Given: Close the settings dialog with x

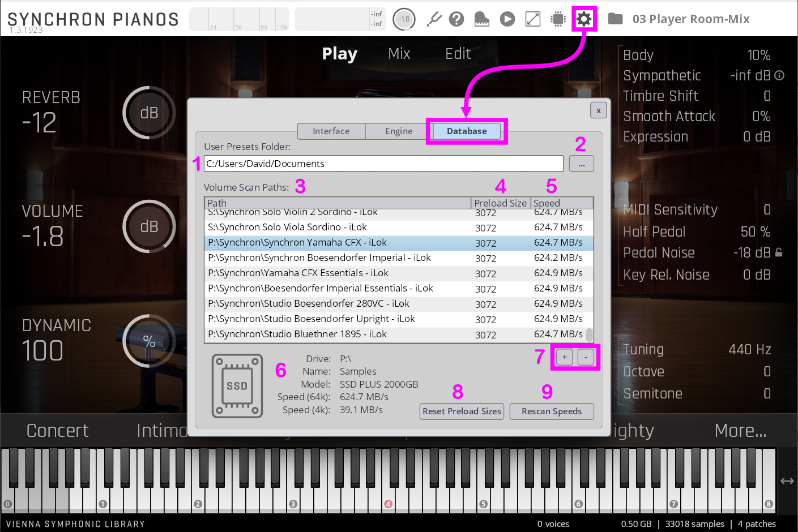Looking at the screenshot, I should [599, 110].
